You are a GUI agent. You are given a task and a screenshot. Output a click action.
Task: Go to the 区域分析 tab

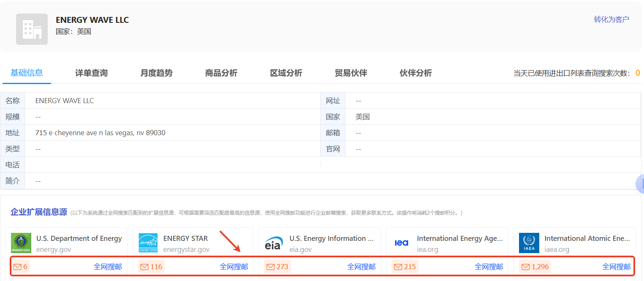click(286, 73)
